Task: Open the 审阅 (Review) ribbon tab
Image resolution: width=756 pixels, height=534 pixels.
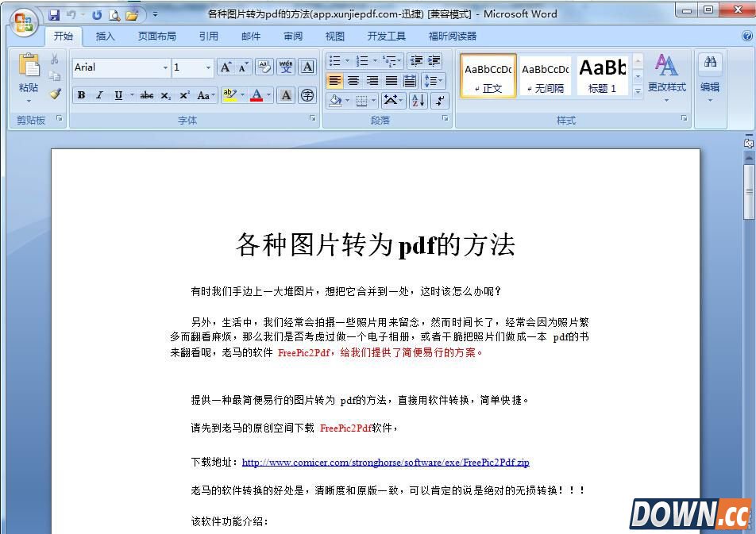Action: (x=292, y=36)
